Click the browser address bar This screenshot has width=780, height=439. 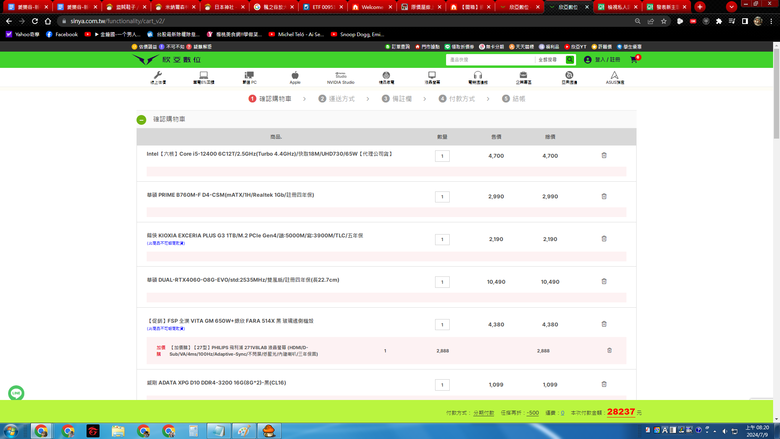point(348,21)
